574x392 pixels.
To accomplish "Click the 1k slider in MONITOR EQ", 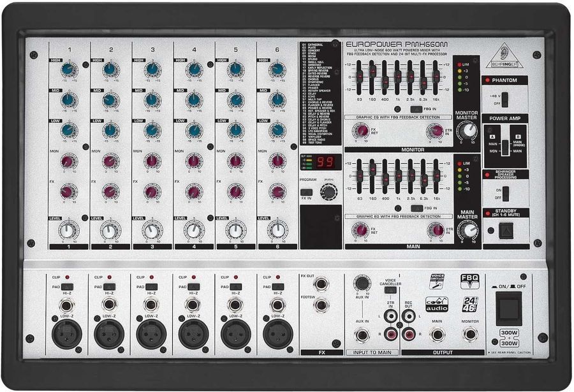I will [397, 77].
